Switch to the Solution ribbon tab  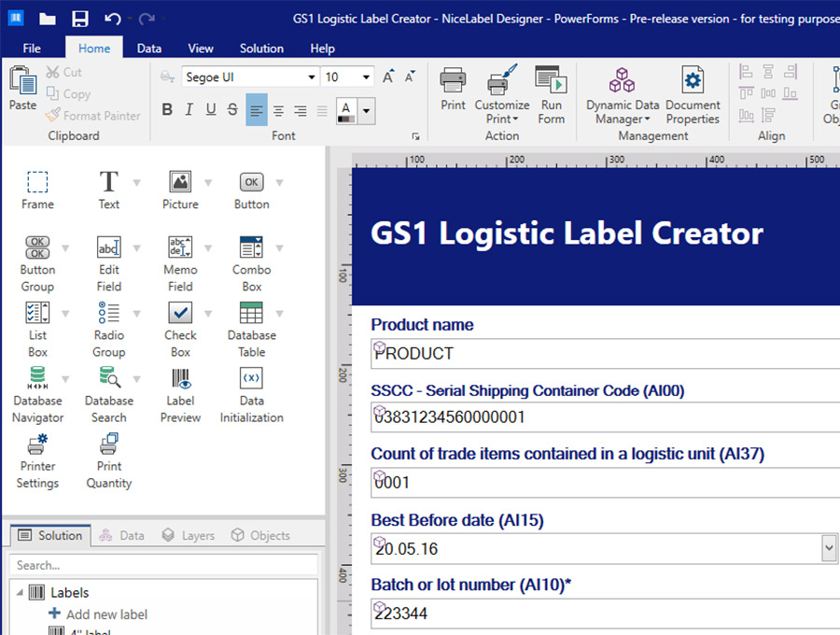pyautogui.click(x=261, y=49)
